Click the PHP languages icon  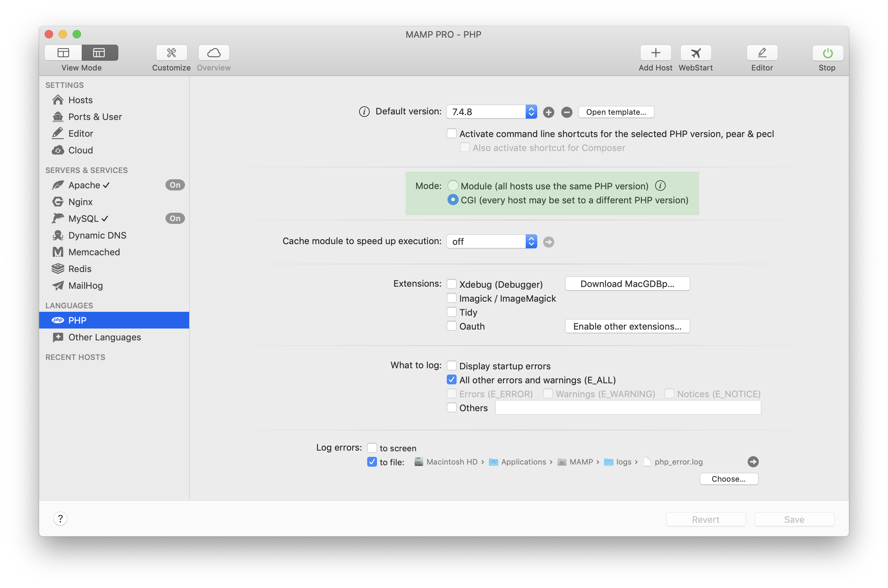coord(58,319)
